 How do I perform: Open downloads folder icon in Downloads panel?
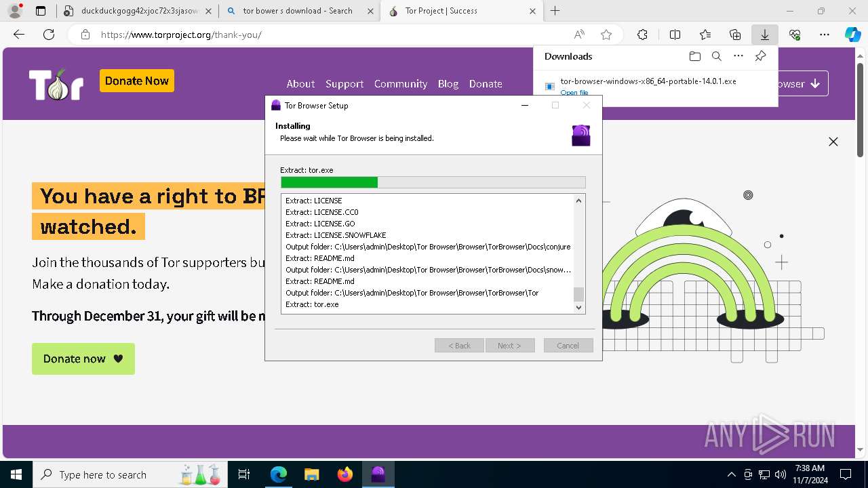tap(694, 56)
